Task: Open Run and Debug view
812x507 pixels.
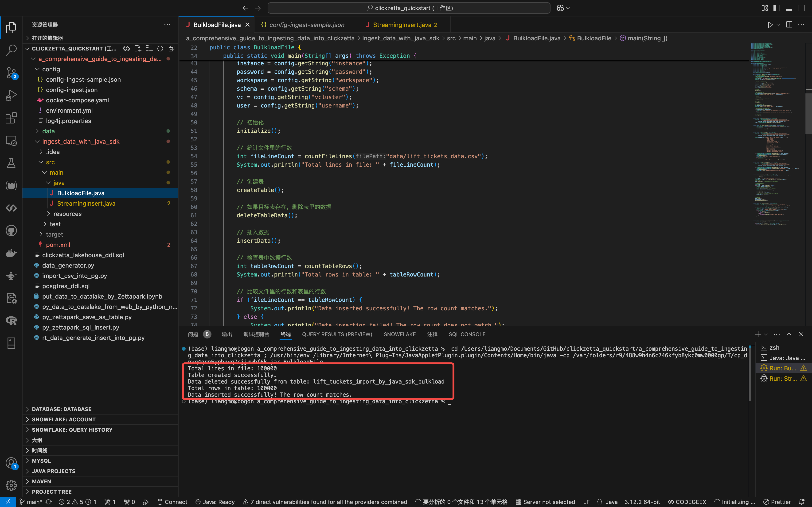Action: [11, 95]
